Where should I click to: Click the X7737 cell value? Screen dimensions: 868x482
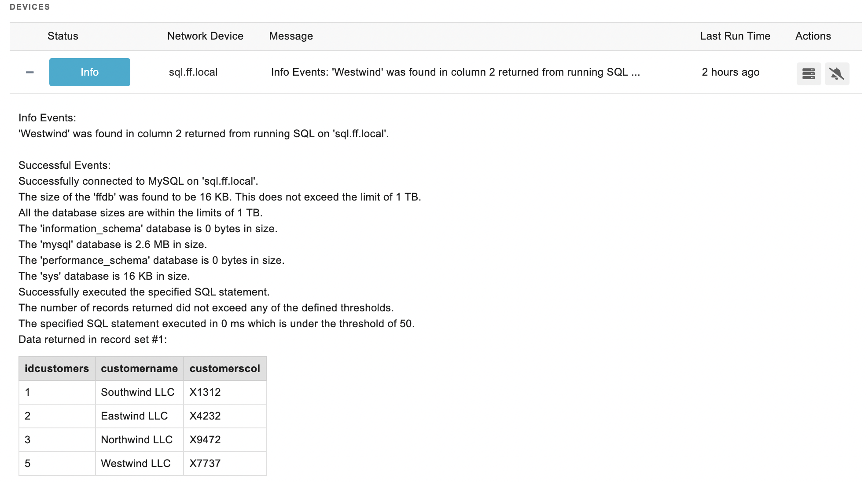click(205, 464)
